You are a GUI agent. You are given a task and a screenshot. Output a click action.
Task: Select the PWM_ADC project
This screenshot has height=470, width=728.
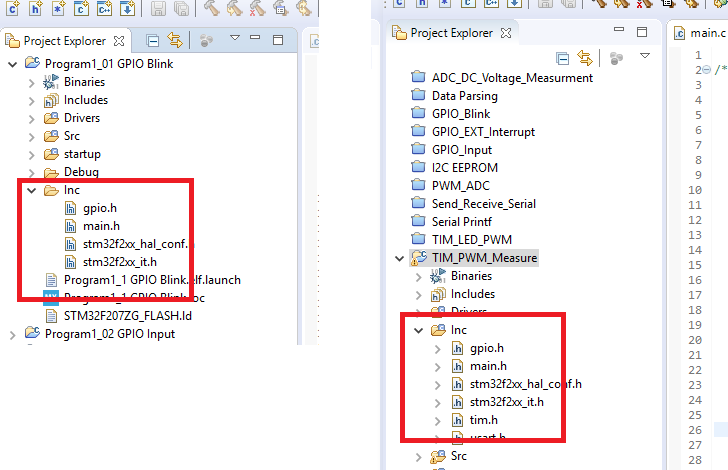click(x=461, y=186)
